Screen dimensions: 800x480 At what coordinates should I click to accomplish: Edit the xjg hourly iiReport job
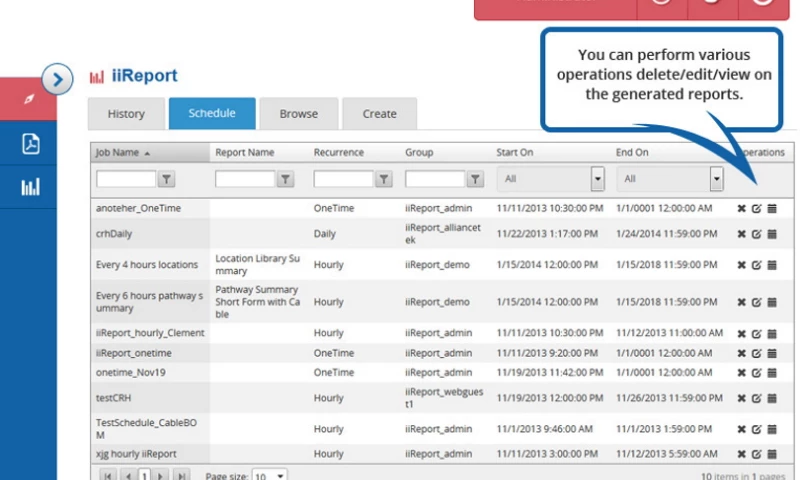tap(756, 453)
